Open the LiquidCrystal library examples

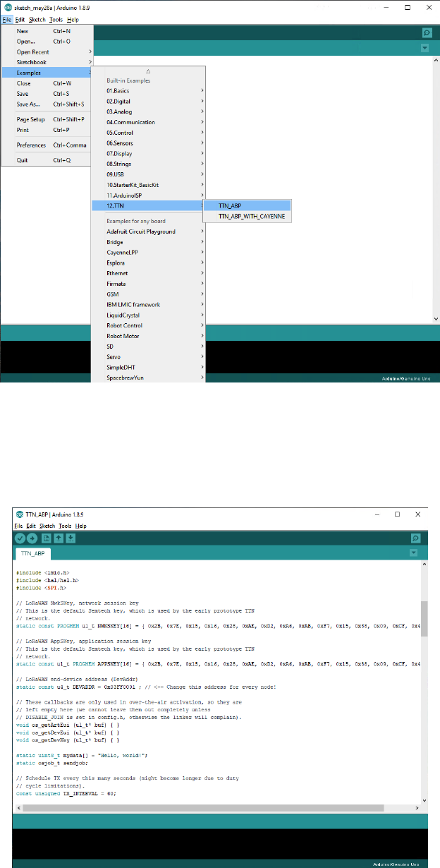(147, 315)
